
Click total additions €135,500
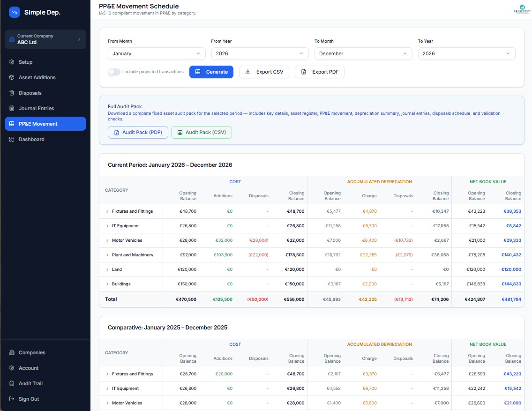coord(223,299)
